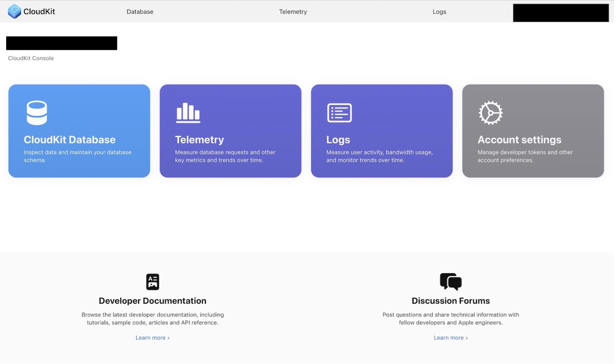Click 'Manage developer tokens' description text
Image resolution: width=616 pixels, height=364 pixels.
525,156
